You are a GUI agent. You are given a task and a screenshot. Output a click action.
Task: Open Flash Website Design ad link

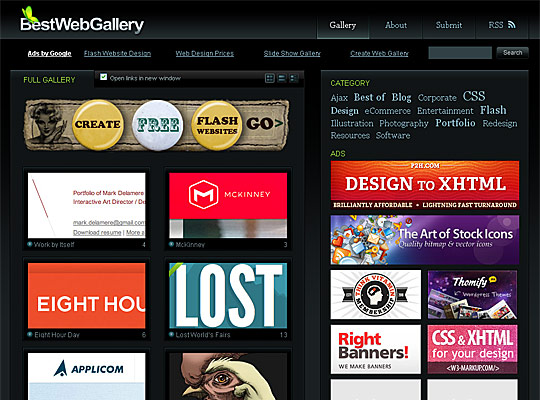pyautogui.click(x=117, y=53)
